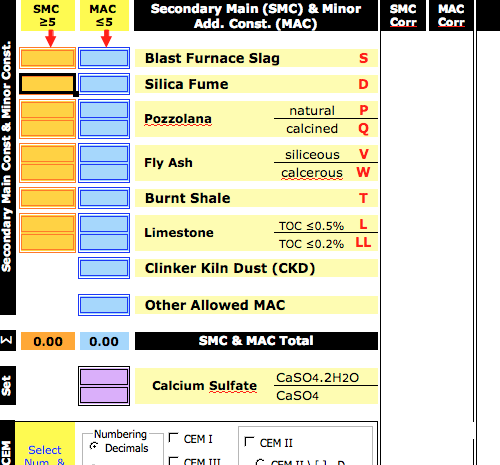Check the CEM I checkbox
This screenshot has width=500, height=465.
tap(173, 438)
